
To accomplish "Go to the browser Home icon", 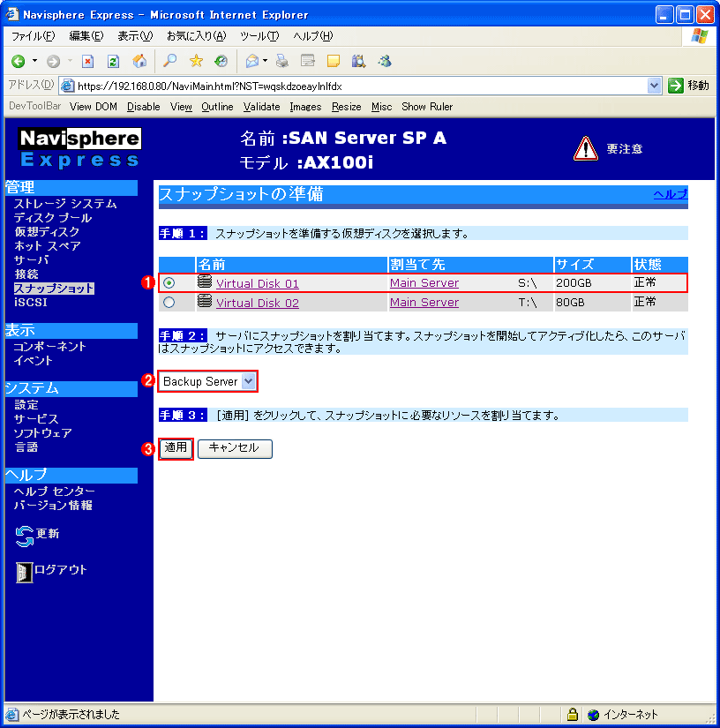I will click(139, 61).
